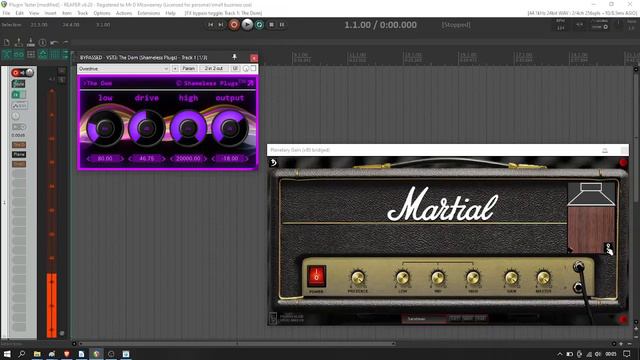Image resolution: width=640 pixels, height=360 pixels.
Task: Adjust the output knob in The Dom
Action: 230,128
